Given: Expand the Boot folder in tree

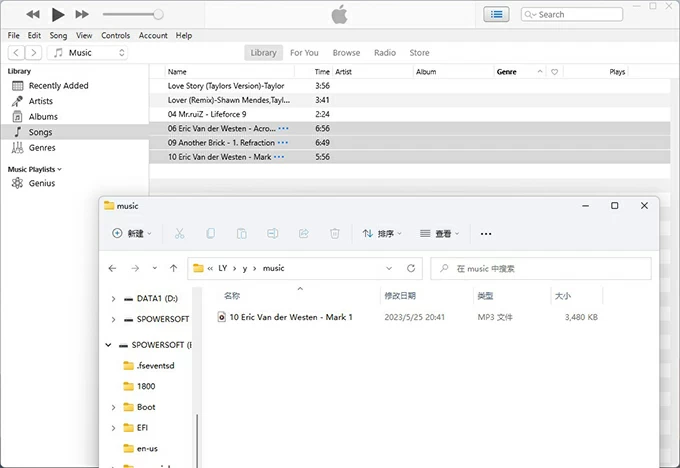Looking at the screenshot, I should click(x=113, y=407).
